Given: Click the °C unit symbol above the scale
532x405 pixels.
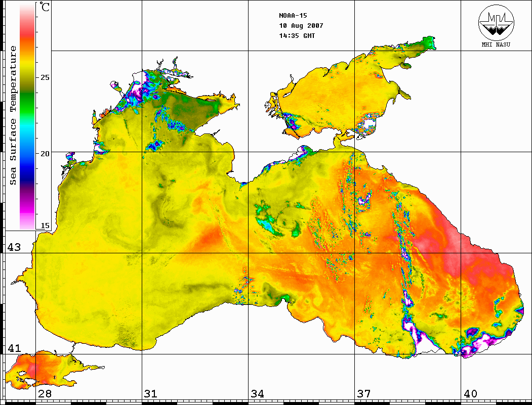Looking at the screenshot, I should 45,7.
